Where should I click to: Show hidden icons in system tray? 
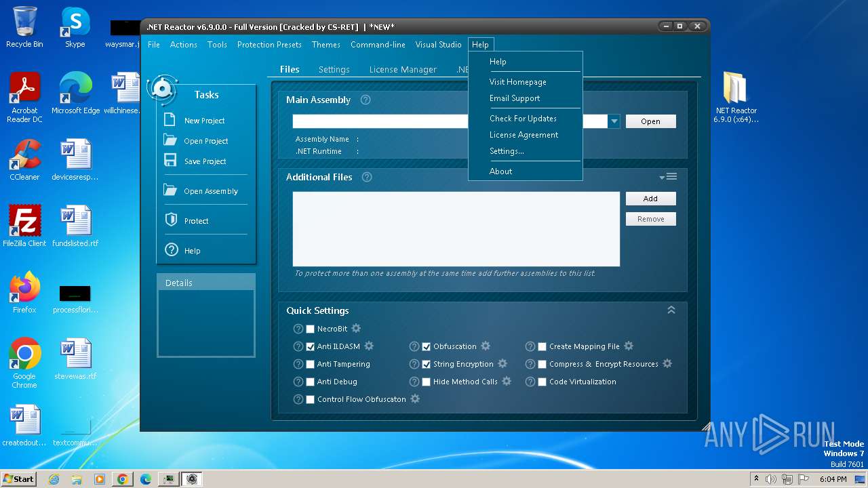pyautogui.click(x=756, y=479)
